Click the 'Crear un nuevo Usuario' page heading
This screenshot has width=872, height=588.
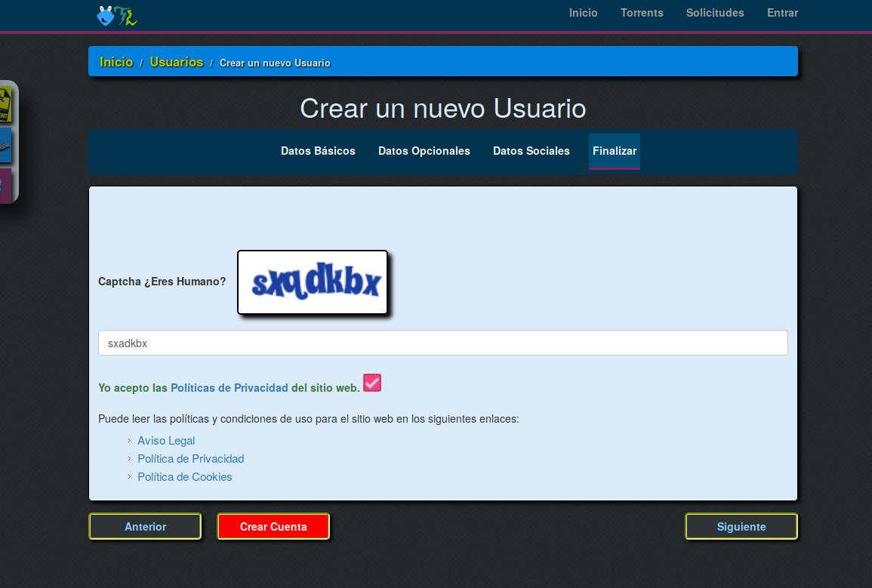point(443,109)
